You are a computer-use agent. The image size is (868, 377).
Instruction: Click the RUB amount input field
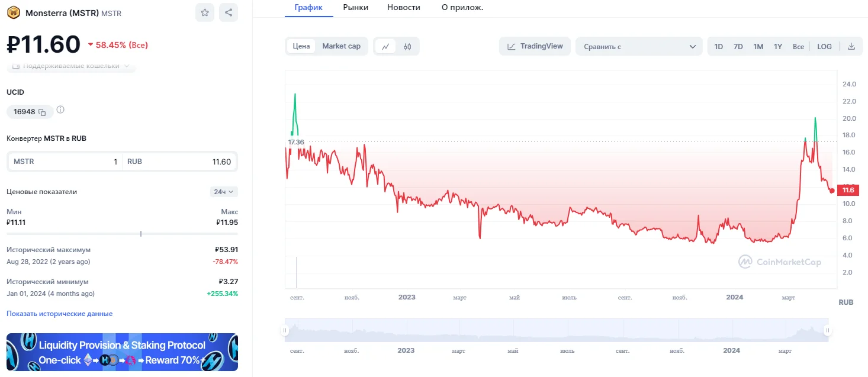[x=179, y=162]
